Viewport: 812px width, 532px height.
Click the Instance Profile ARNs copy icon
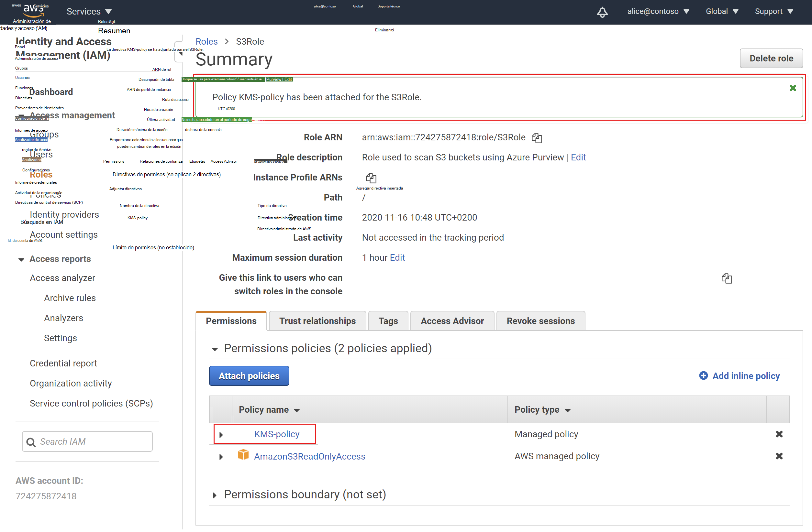(371, 178)
